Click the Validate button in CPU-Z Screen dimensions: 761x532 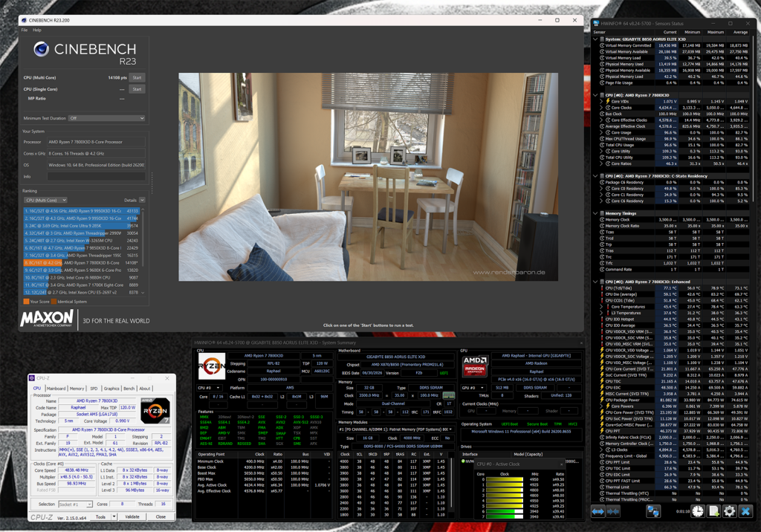(x=132, y=516)
